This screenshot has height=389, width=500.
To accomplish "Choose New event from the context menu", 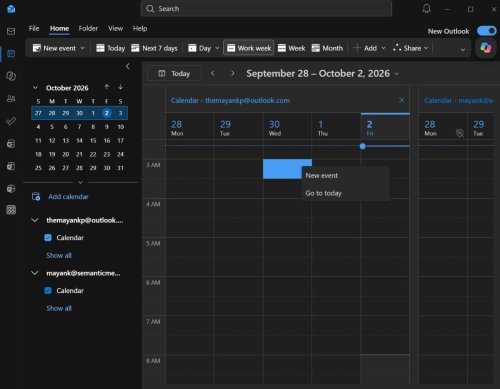I will 345,175.
